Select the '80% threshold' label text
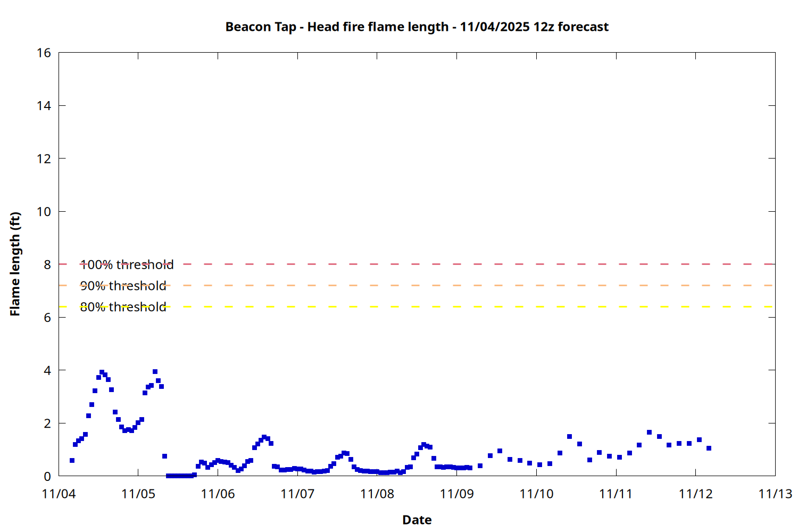 [123, 307]
